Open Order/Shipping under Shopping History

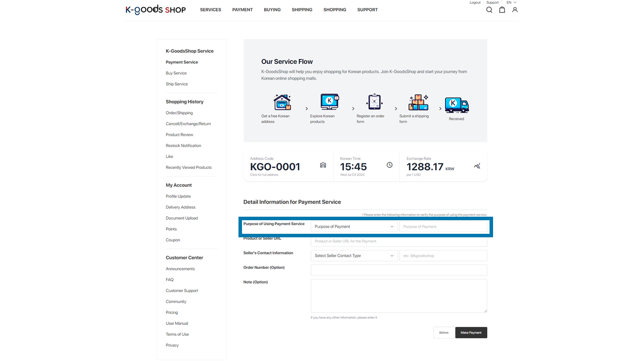[179, 113]
